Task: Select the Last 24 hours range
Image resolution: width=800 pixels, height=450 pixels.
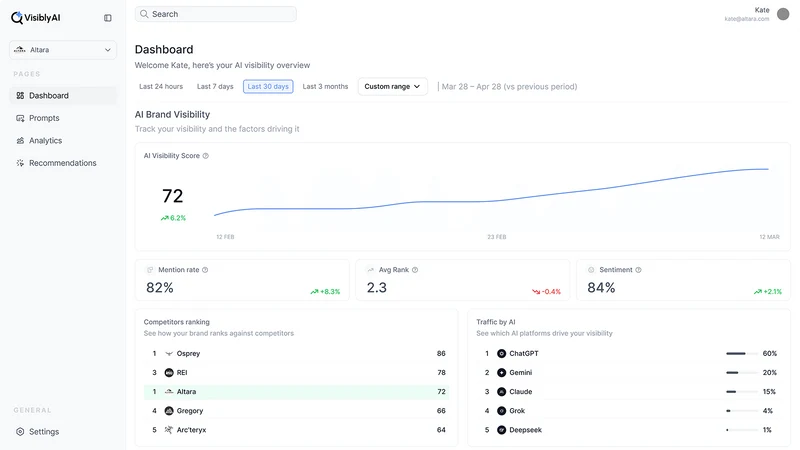Action: tap(161, 87)
